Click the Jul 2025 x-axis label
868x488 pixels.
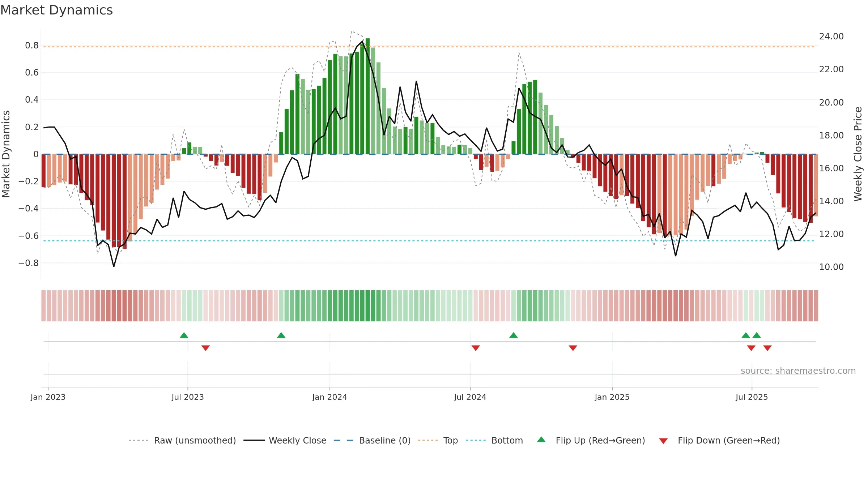coord(752,397)
